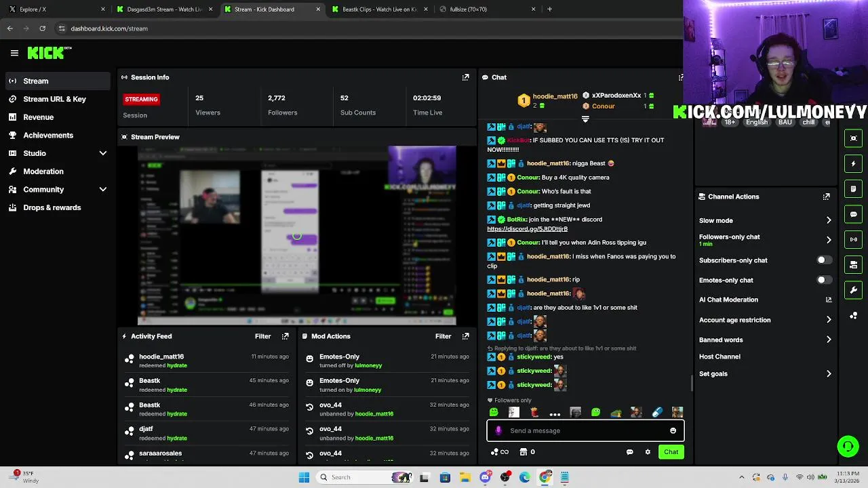
Task: Pop out the Channel Actions panel
Action: (x=826, y=197)
